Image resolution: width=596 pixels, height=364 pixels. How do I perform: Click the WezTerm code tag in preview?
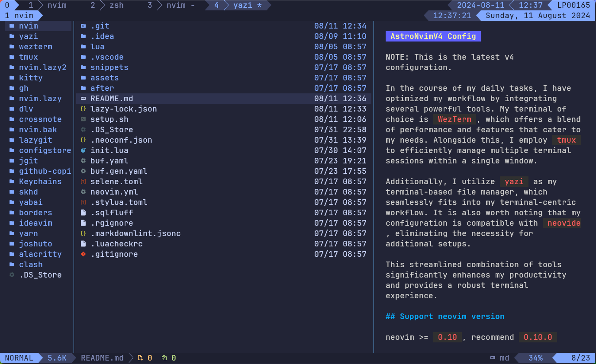tap(454, 119)
